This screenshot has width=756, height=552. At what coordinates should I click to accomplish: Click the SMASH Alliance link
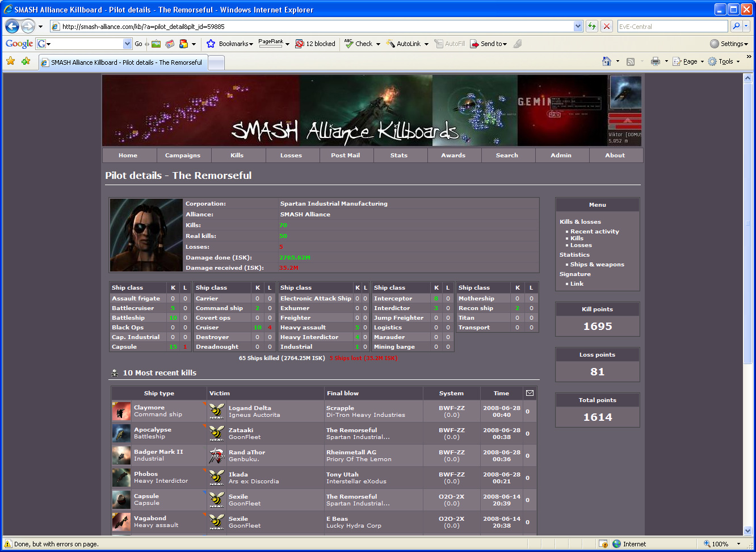pyautogui.click(x=305, y=214)
